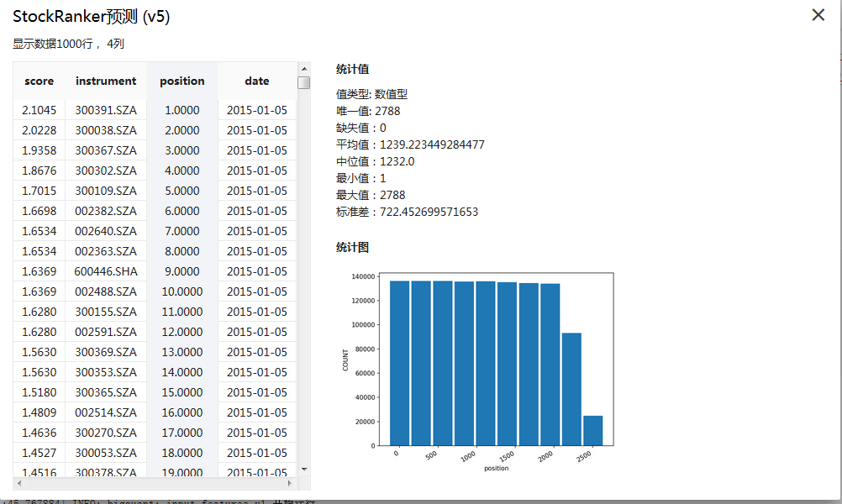Click score value 2.1045
This screenshot has height=504, width=842.
tap(39, 110)
